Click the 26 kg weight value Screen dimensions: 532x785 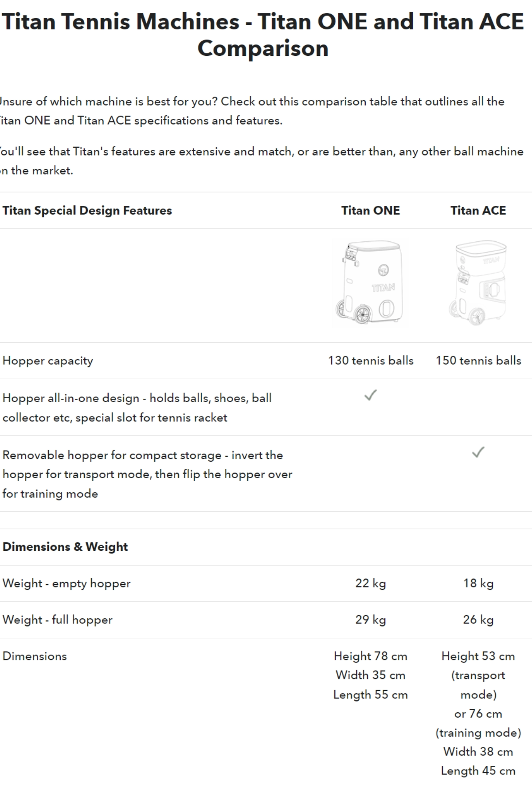point(478,620)
